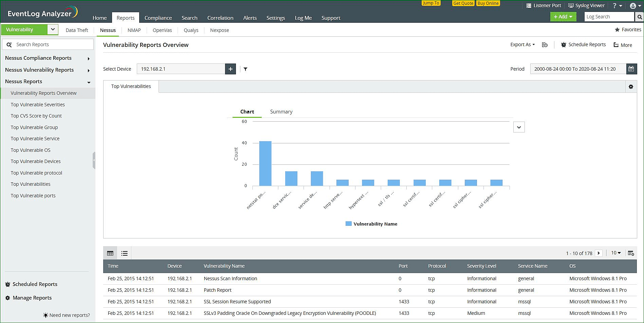Open the Compliance main menu tab

click(x=158, y=18)
